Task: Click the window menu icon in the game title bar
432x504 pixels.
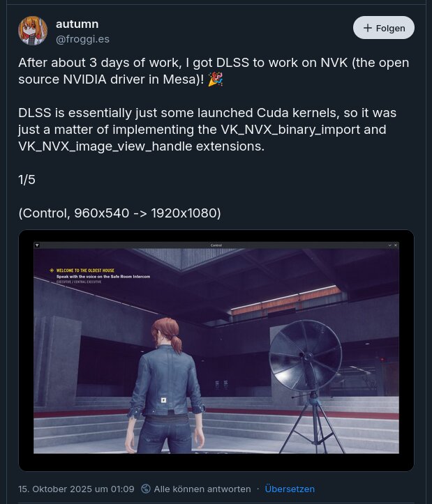Action: [37, 245]
